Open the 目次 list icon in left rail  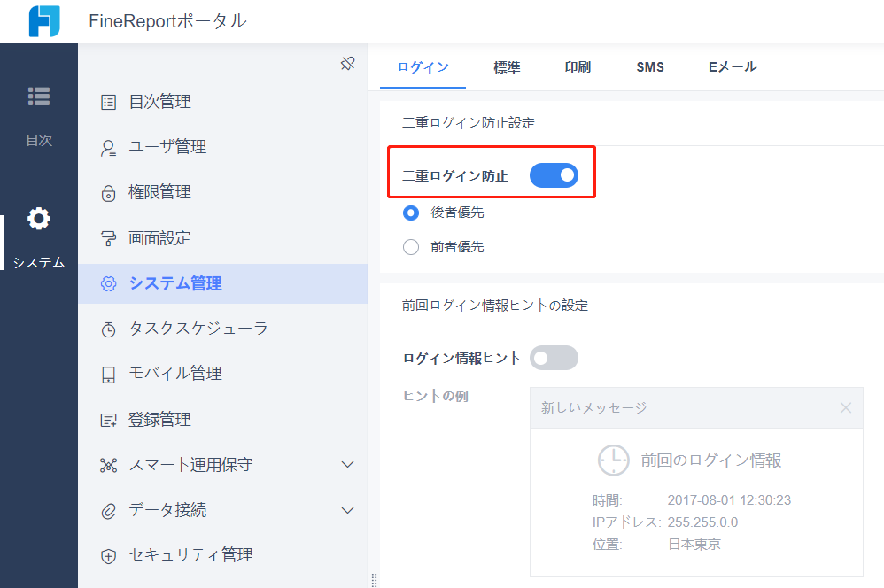click(39, 97)
